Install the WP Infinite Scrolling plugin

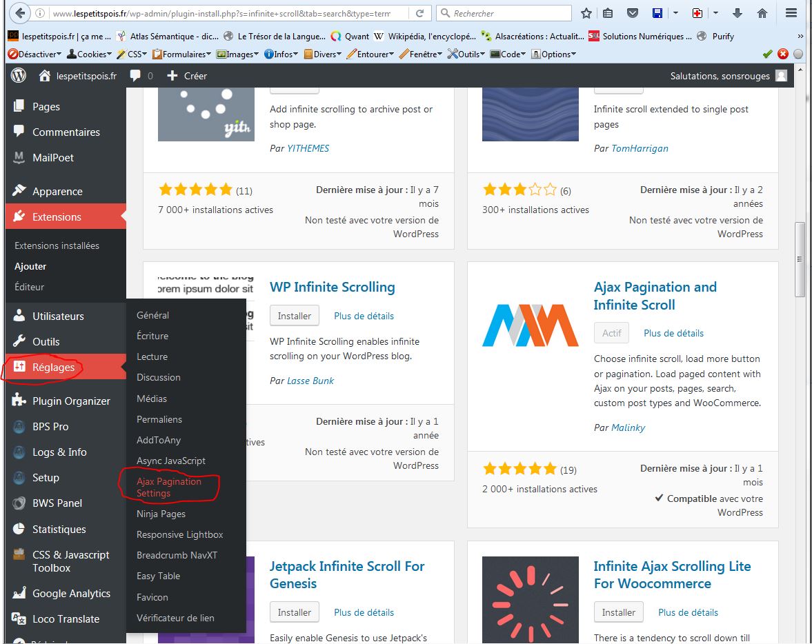294,316
